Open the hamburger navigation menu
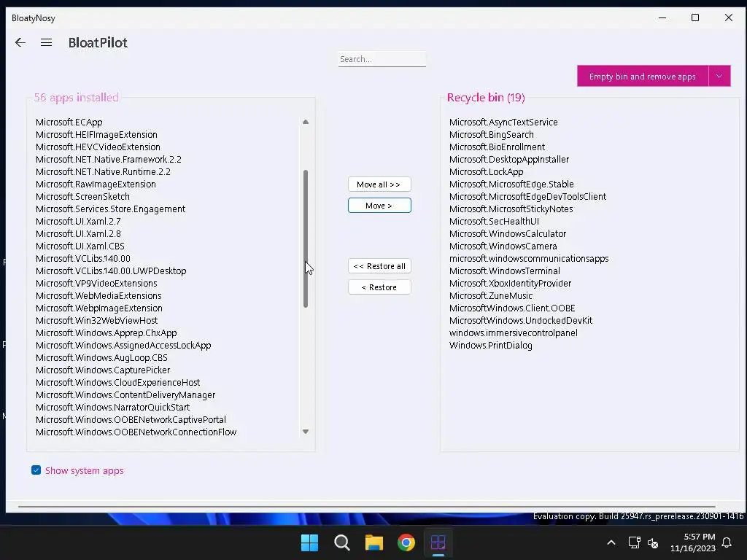The height and width of the screenshot is (560, 747). [46, 42]
